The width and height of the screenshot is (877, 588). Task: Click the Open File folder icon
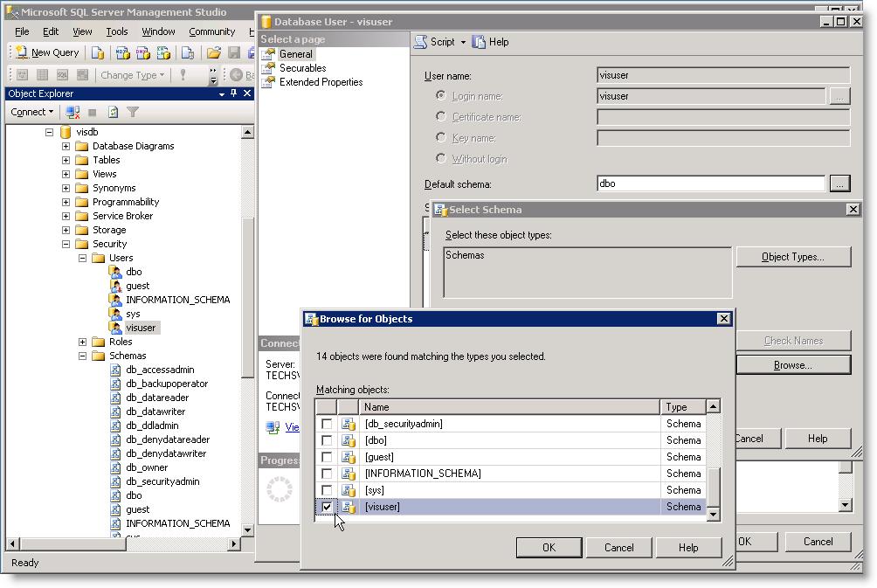pyautogui.click(x=214, y=52)
